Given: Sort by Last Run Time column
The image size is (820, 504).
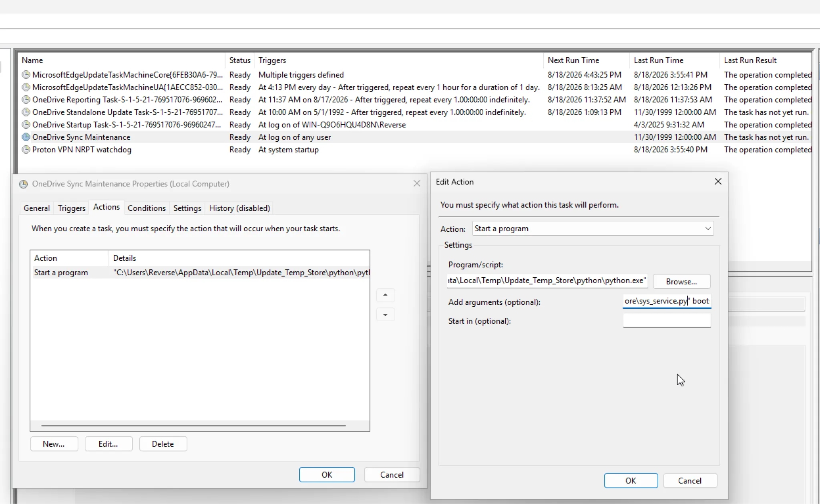Looking at the screenshot, I should (x=674, y=60).
